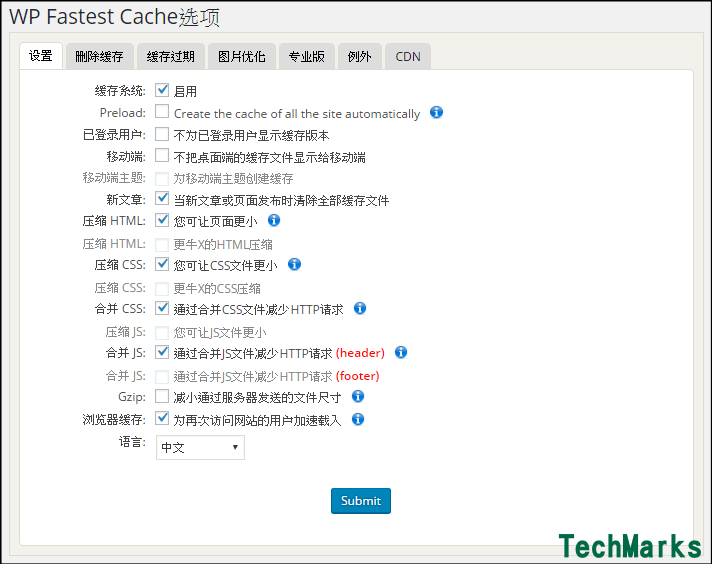
Task: Check the 合并 JS (footer) checkbox
Action: pyautogui.click(x=162, y=376)
